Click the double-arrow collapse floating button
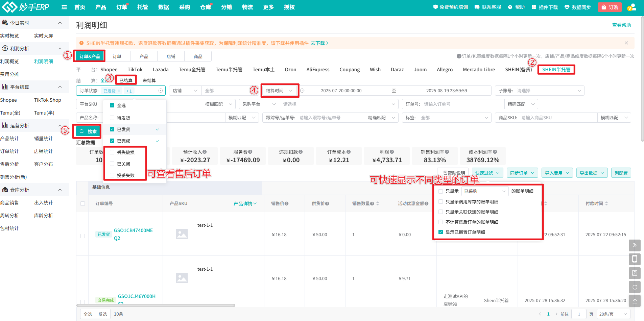 coord(635,245)
